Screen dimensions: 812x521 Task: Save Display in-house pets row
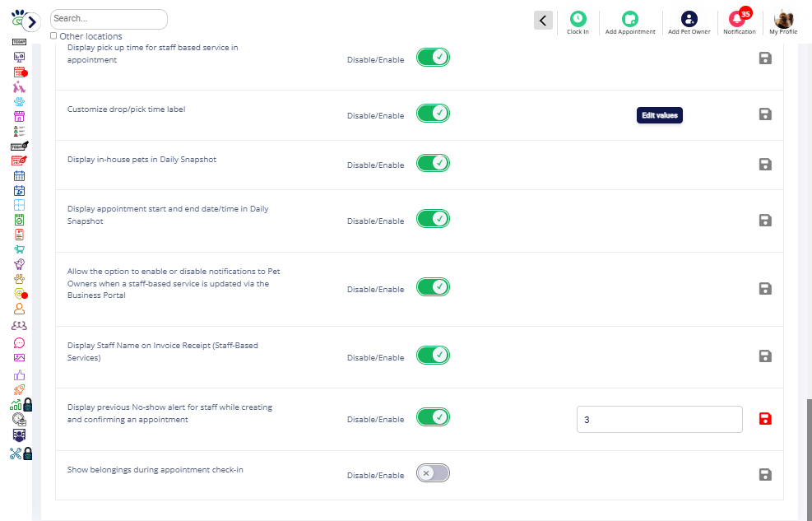[765, 164]
